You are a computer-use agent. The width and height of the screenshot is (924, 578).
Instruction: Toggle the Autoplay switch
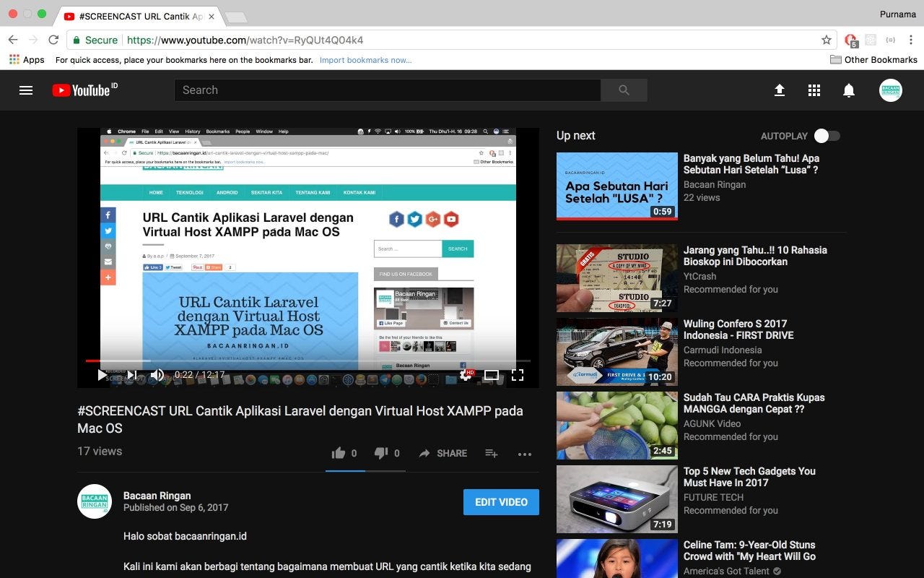pos(827,136)
